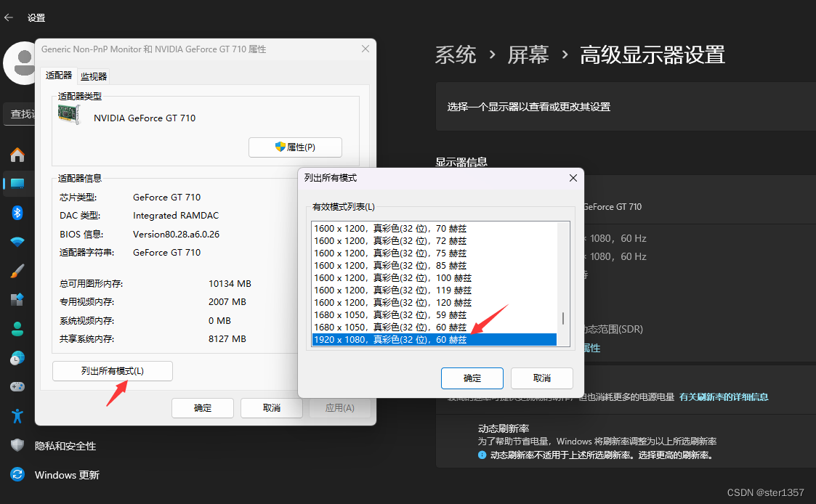Select 1600 x 1200 100 赫兹 mode
Screen dimensions: 816x504
point(434,277)
